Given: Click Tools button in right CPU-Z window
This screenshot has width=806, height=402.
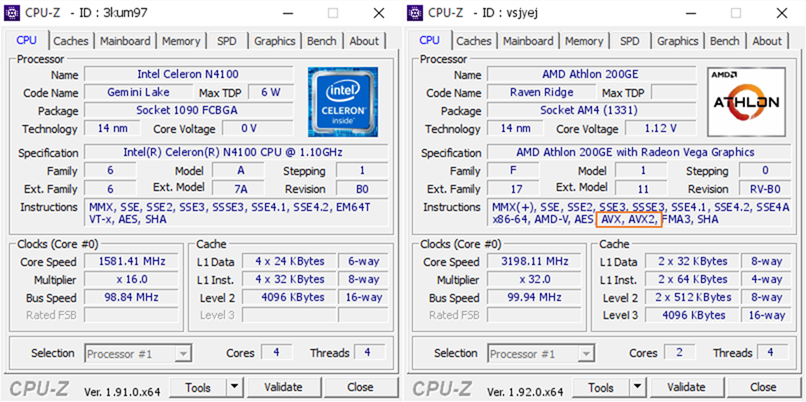Looking at the screenshot, I should click(x=601, y=387).
